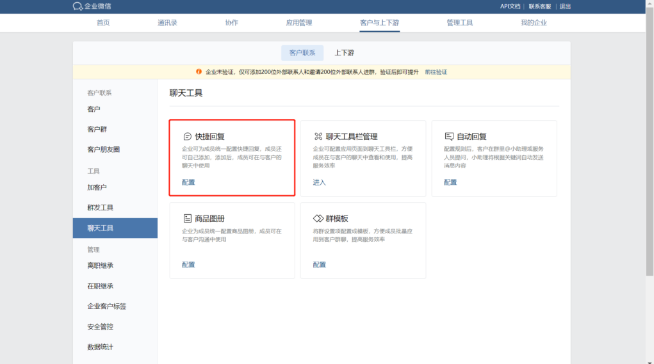Click 进入 link under 聊天工具栏管理
Viewport: 654px width, 364px height.
point(319,182)
